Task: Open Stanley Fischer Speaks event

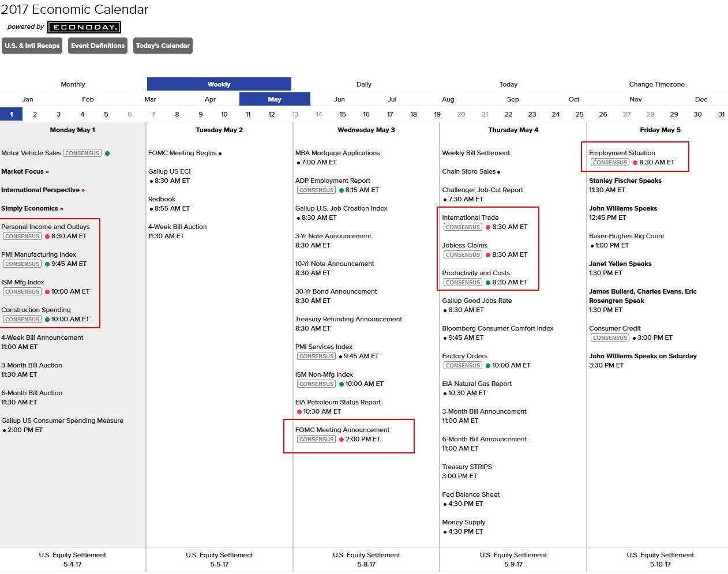Action: click(x=625, y=181)
